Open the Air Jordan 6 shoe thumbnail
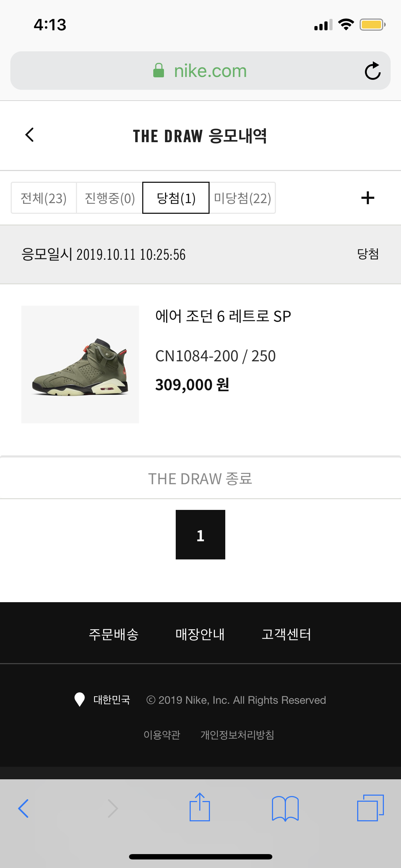This screenshot has width=401, height=868. tap(80, 364)
